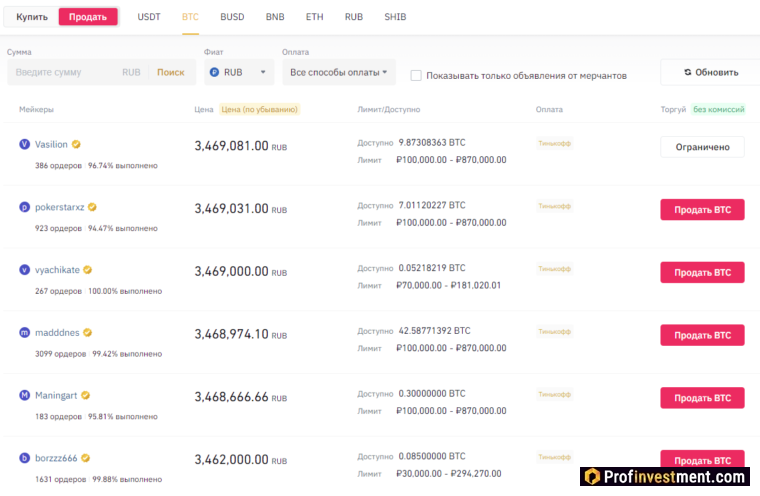Click pokerstarxz's round avatar icon
Image resolution: width=760 pixels, height=496 pixels.
(x=24, y=207)
